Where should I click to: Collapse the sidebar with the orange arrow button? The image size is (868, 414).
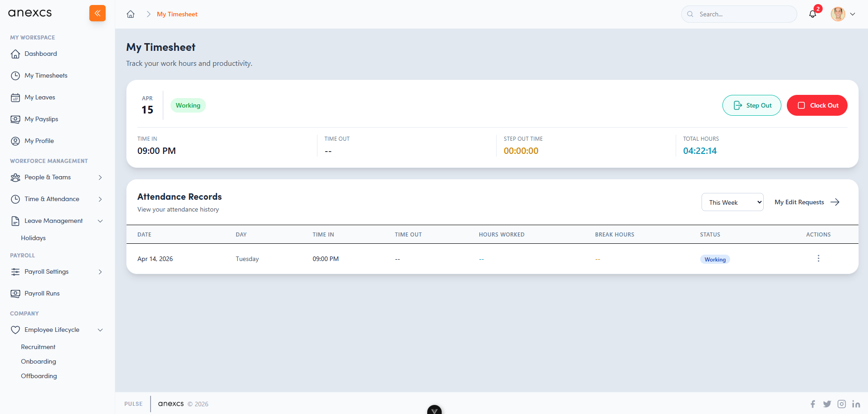(x=98, y=13)
